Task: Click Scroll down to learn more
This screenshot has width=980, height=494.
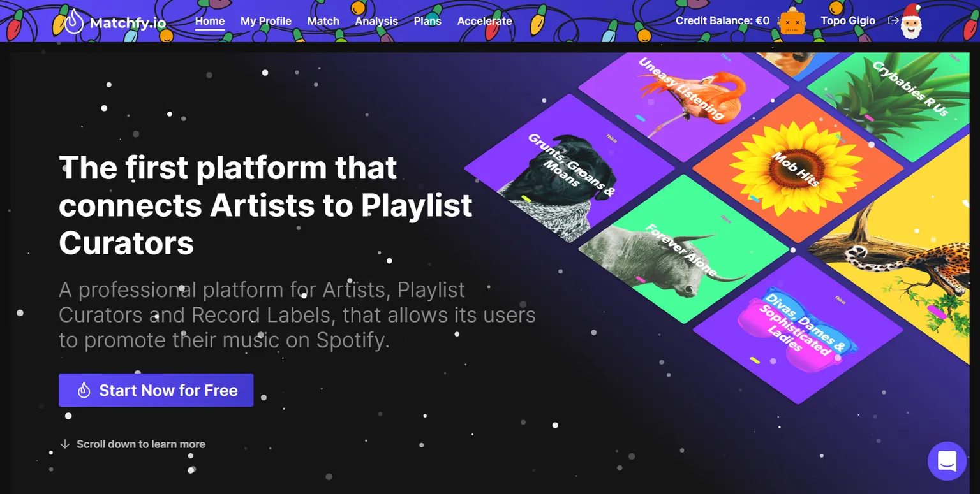Action: [141, 444]
